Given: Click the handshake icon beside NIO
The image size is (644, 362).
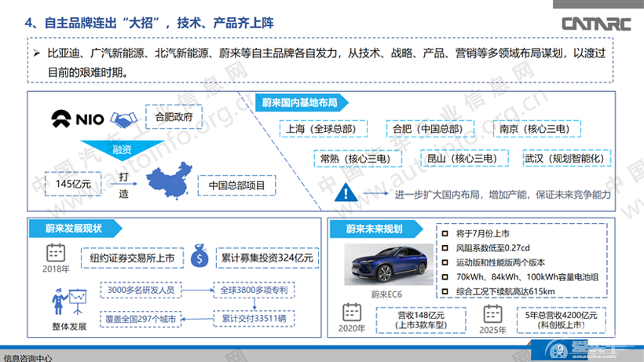Looking at the screenshot, I should click(x=123, y=119).
